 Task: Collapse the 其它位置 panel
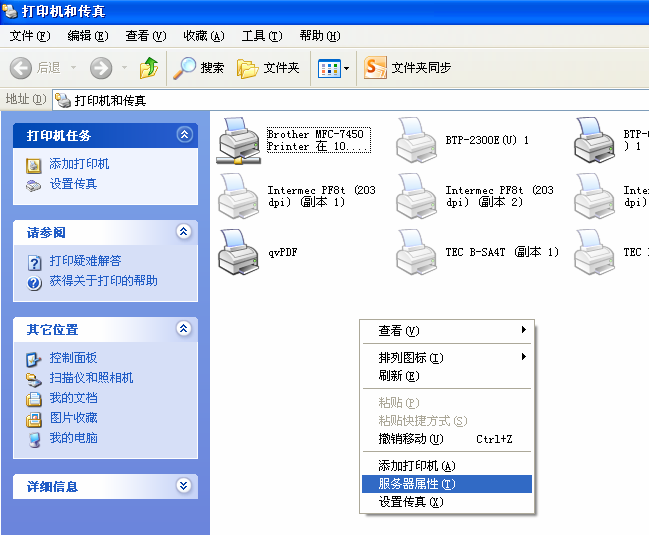tap(184, 328)
